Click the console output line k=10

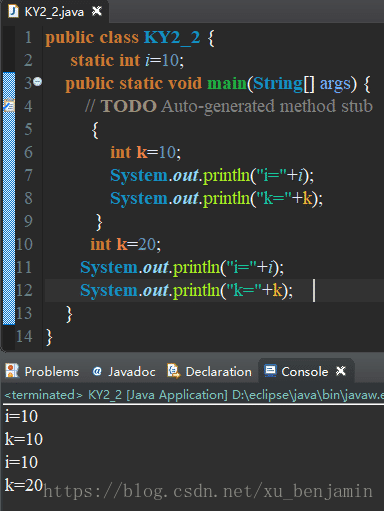click(24, 439)
